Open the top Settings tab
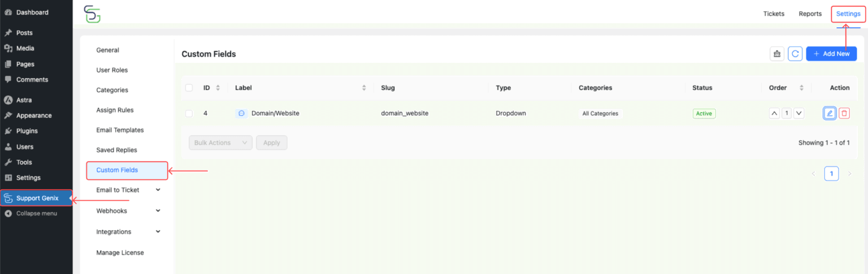Image resolution: width=868 pixels, height=274 pixels. (848, 14)
